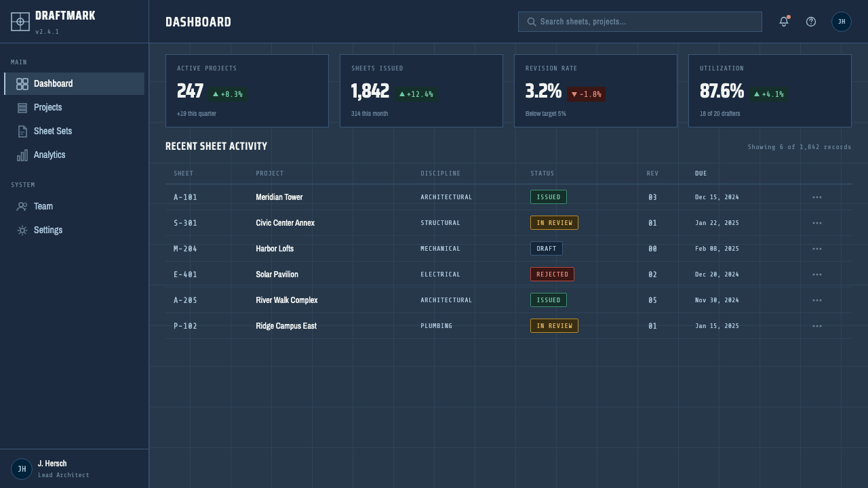Open the more options menu for S-301

817,223
